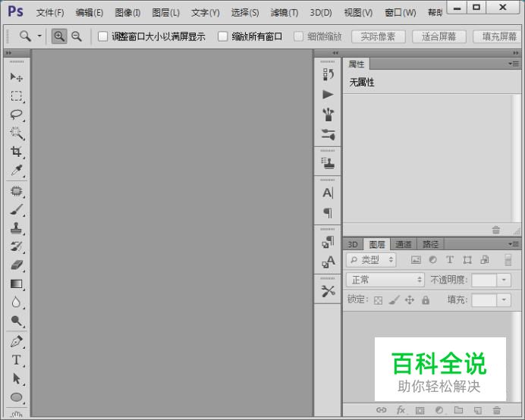Select the Gradient tool

point(17,284)
